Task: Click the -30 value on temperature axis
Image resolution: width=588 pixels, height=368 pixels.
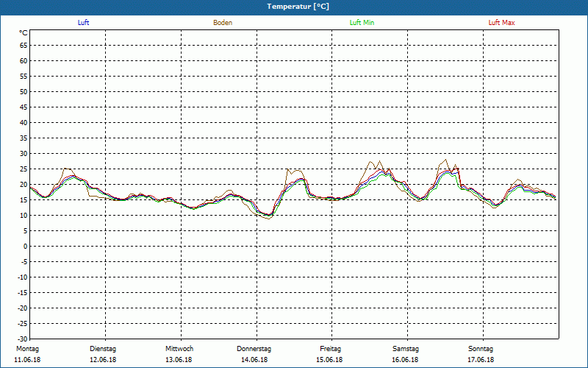Action: coord(23,339)
